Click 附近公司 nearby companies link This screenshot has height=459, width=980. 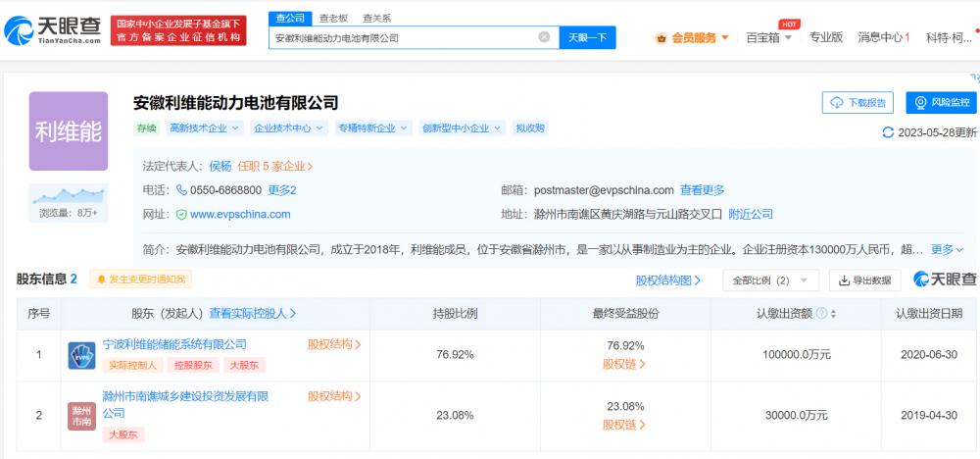click(751, 215)
